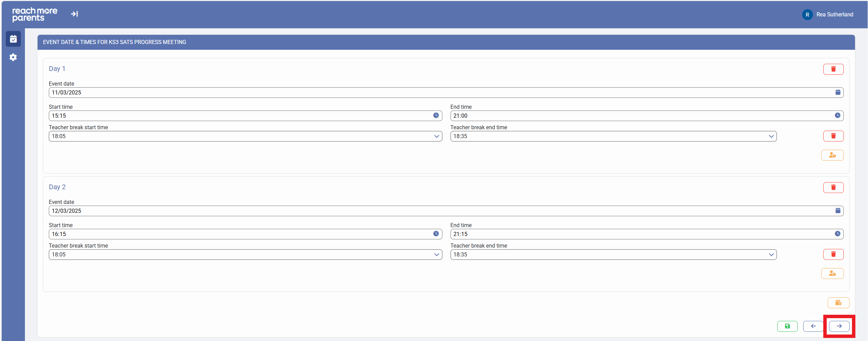Delete Day 2 with the trash button

tap(833, 188)
